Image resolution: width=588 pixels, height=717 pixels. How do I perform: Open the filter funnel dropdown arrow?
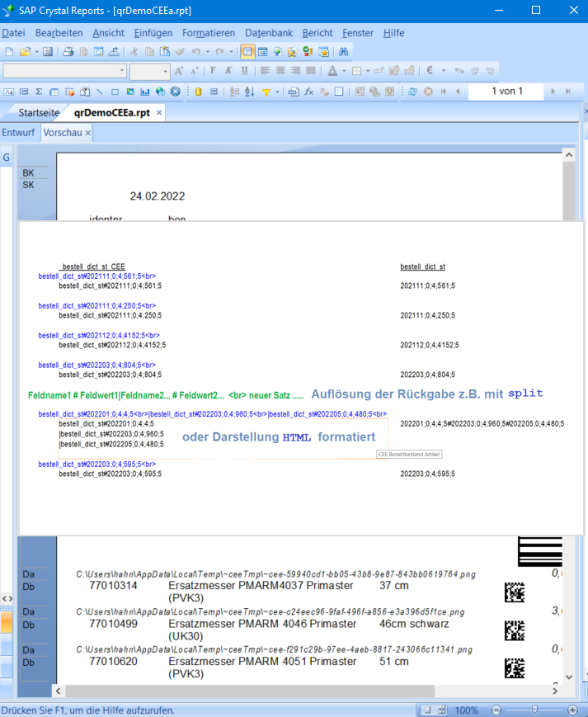click(x=277, y=92)
